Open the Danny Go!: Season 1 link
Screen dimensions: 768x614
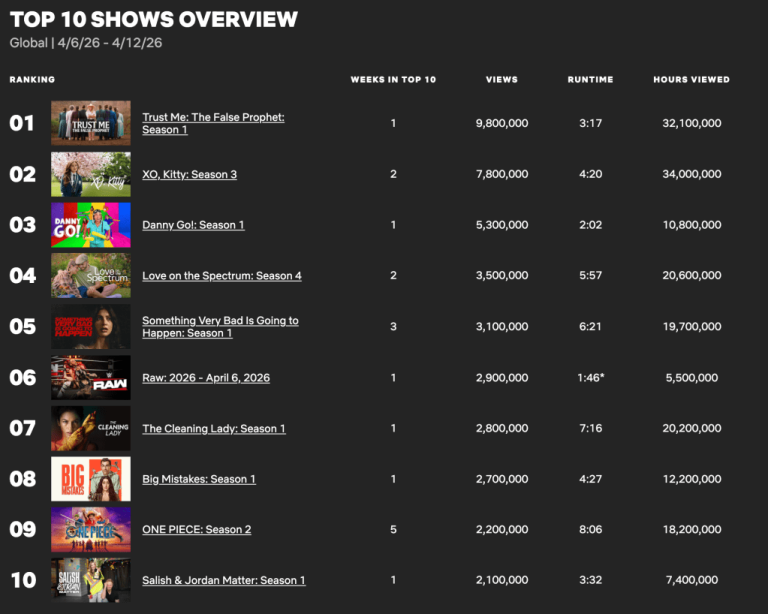click(x=193, y=225)
